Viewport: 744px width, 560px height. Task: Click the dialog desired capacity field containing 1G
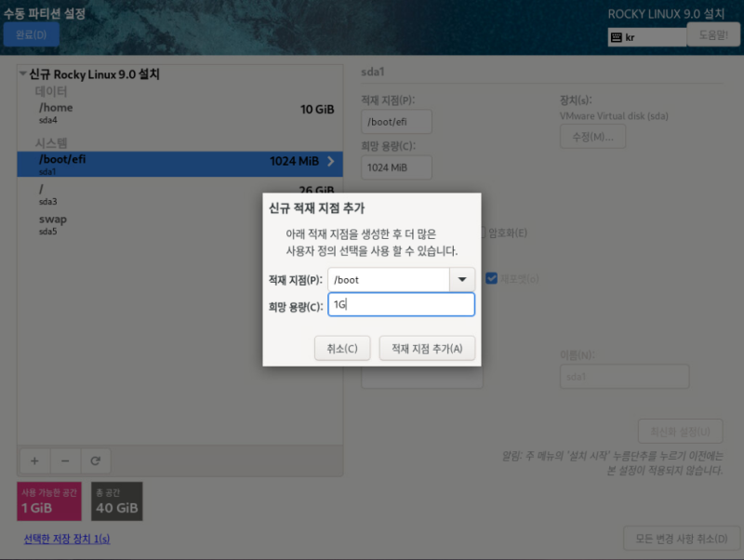pos(402,304)
